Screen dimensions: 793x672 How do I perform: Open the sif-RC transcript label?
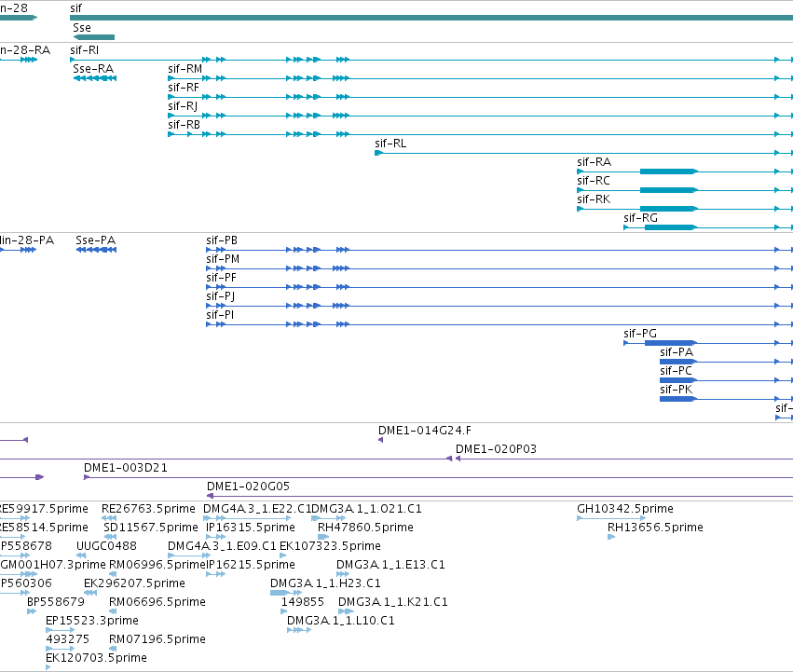(x=594, y=181)
